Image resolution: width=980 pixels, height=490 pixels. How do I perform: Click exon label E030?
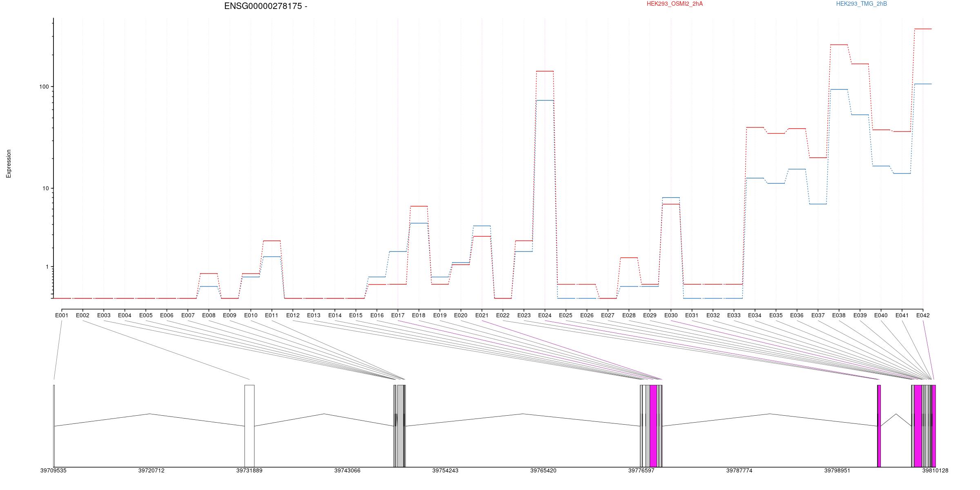click(671, 315)
